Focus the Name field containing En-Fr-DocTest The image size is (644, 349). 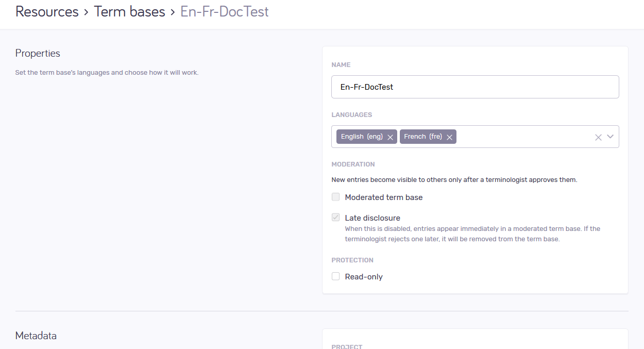click(x=474, y=87)
